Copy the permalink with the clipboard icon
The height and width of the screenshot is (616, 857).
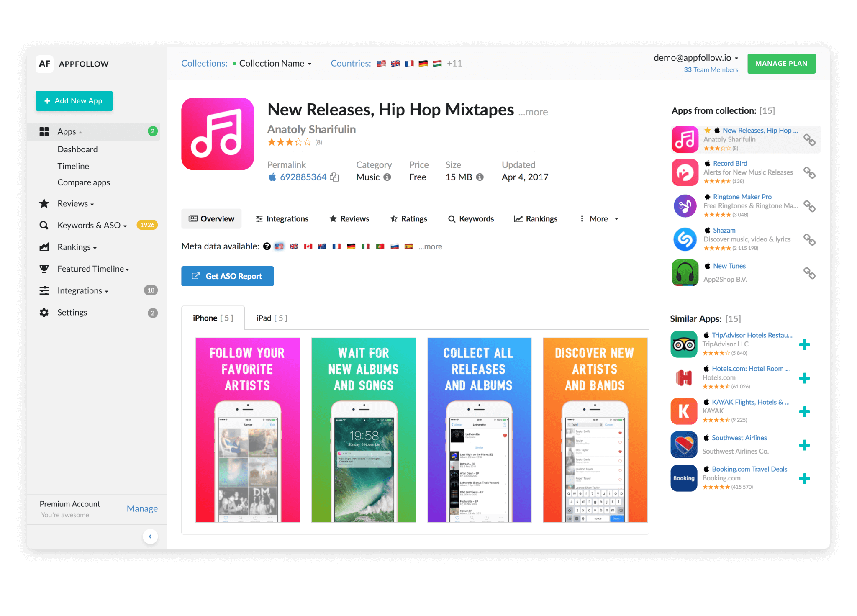(334, 177)
